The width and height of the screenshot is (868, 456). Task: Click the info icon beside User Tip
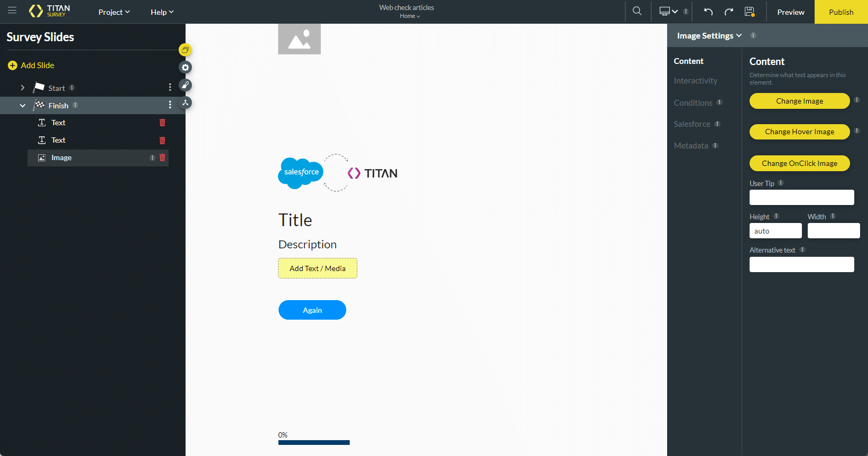[x=781, y=183]
